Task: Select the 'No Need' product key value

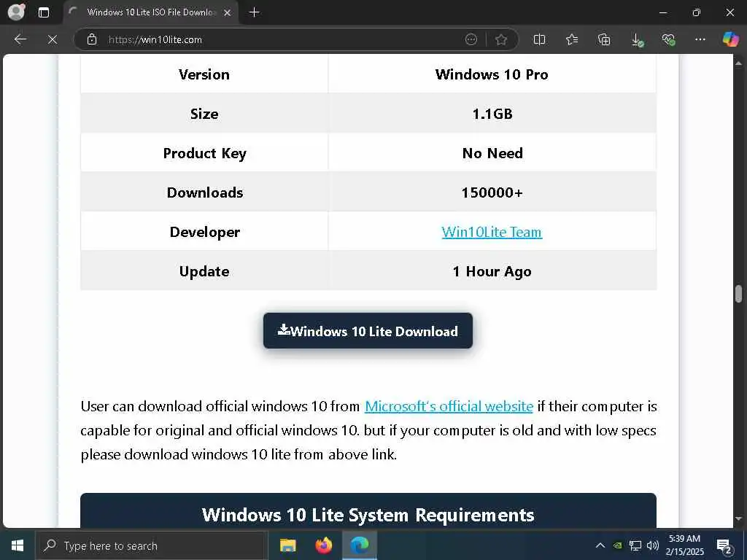Action: pos(492,153)
